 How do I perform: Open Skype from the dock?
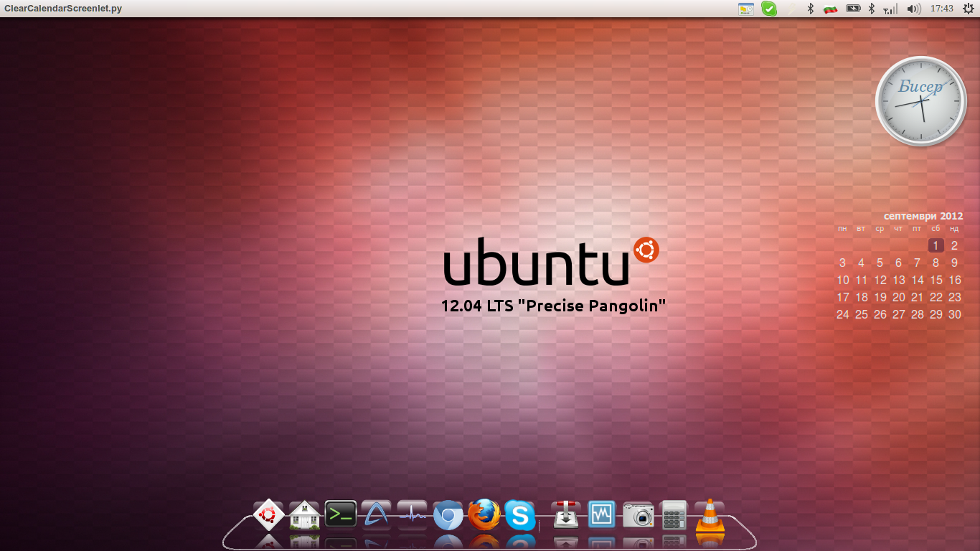(520, 515)
